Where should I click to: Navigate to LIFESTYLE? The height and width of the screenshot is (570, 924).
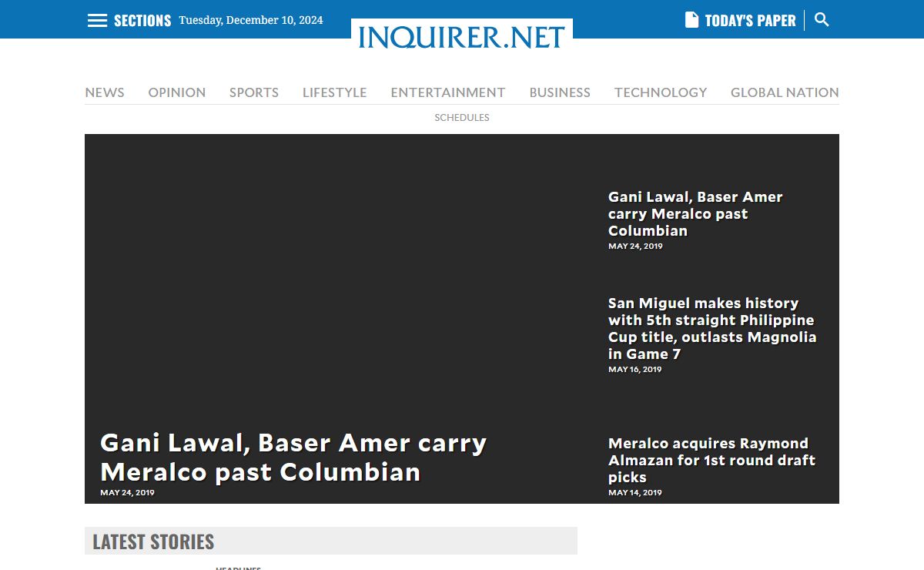(x=335, y=92)
